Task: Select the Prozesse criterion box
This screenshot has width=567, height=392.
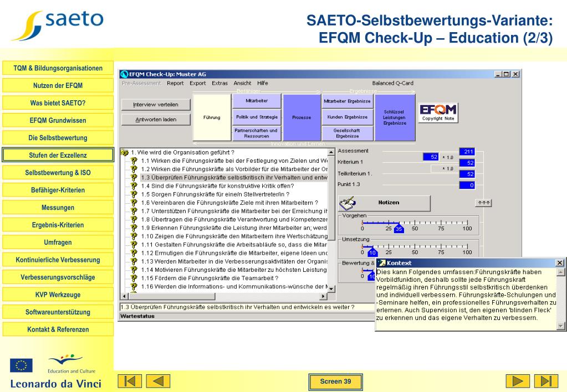Action: 302,117
